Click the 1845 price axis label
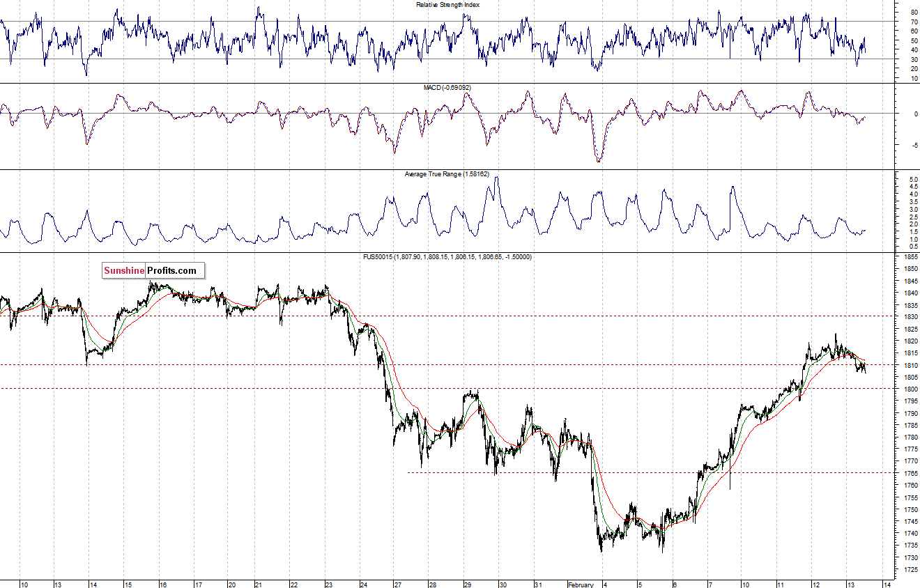920x588 pixels. (x=910, y=281)
